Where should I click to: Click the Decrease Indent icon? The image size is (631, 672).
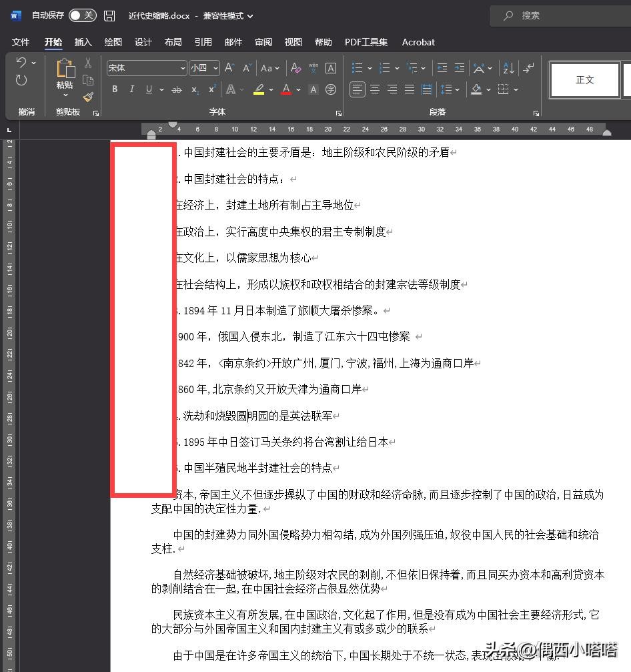(442, 67)
